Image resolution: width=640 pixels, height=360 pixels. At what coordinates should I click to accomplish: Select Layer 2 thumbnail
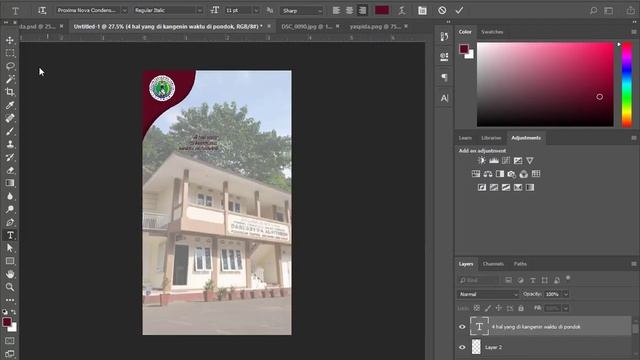476,347
